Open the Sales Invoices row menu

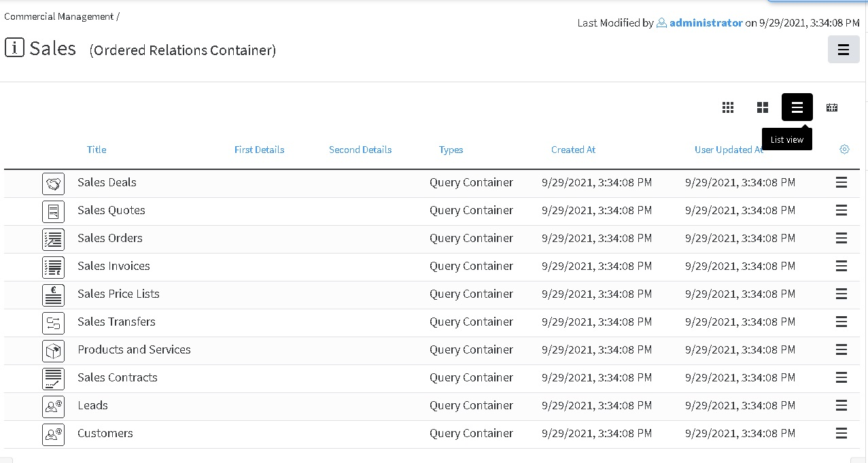(841, 267)
